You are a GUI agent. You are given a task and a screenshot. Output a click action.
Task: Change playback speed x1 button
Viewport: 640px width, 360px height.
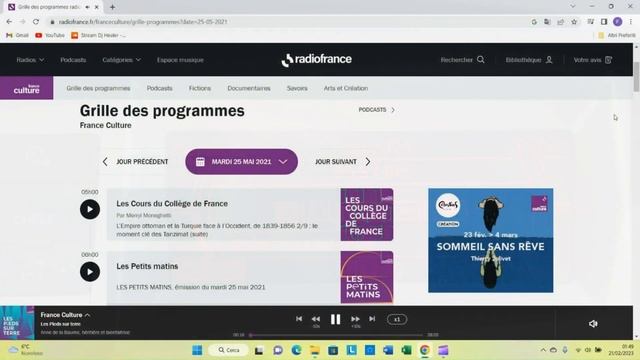coord(397,319)
